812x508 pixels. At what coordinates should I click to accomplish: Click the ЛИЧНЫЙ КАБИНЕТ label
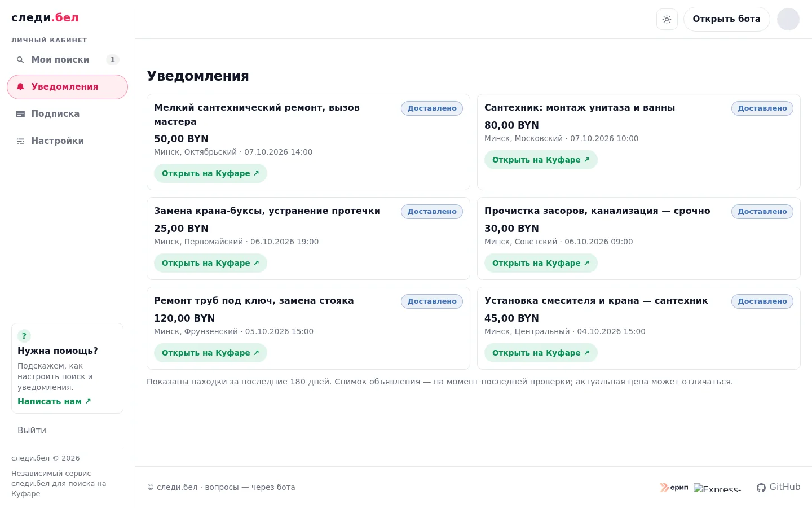pos(49,40)
